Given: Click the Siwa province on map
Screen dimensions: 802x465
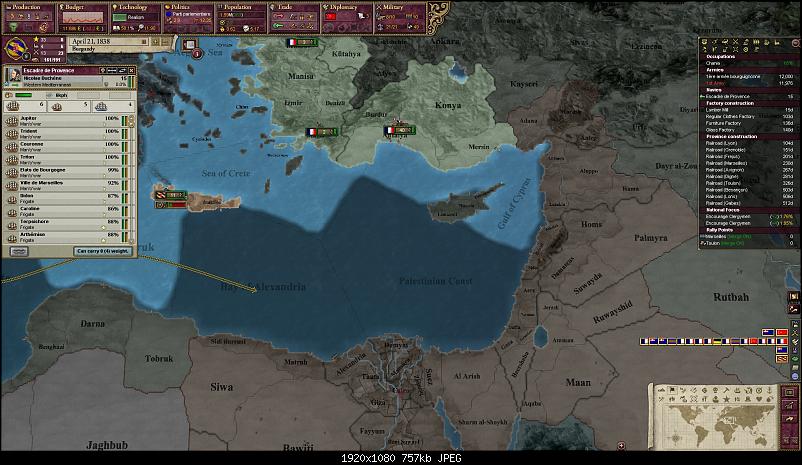Looking at the screenshot, I should click(221, 387).
